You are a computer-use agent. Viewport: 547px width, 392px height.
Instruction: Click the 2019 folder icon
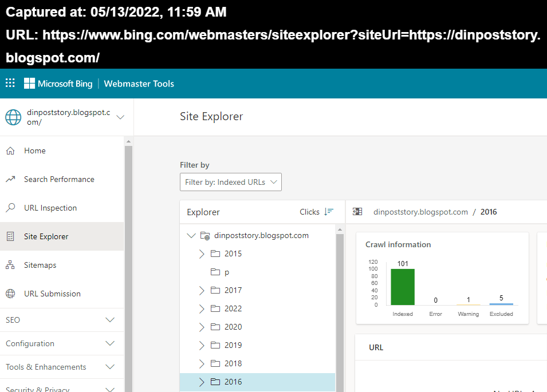(x=215, y=345)
